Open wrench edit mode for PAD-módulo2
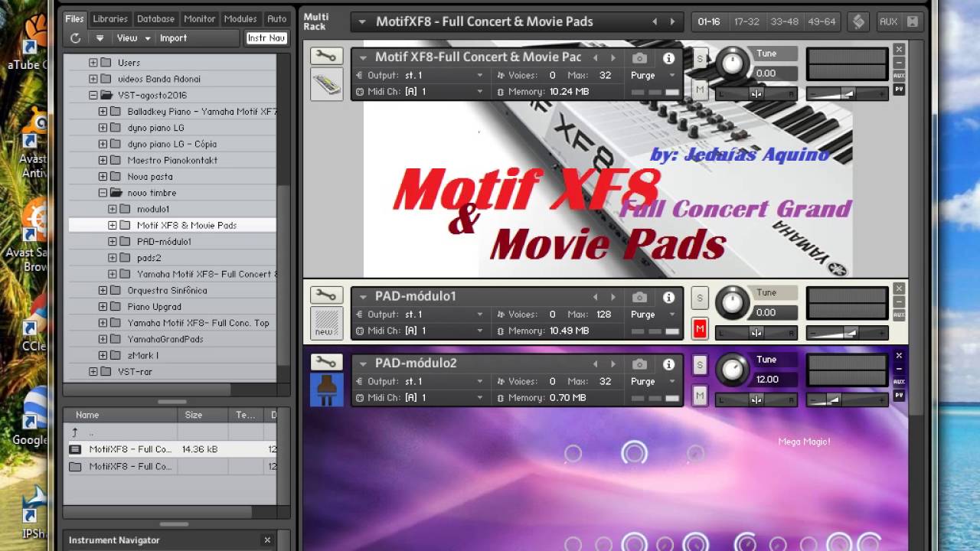The height and width of the screenshot is (551, 980). [326, 362]
